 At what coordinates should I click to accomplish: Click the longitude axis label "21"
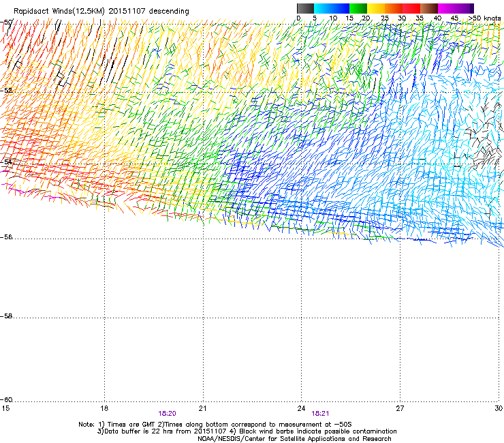tap(202, 408)
